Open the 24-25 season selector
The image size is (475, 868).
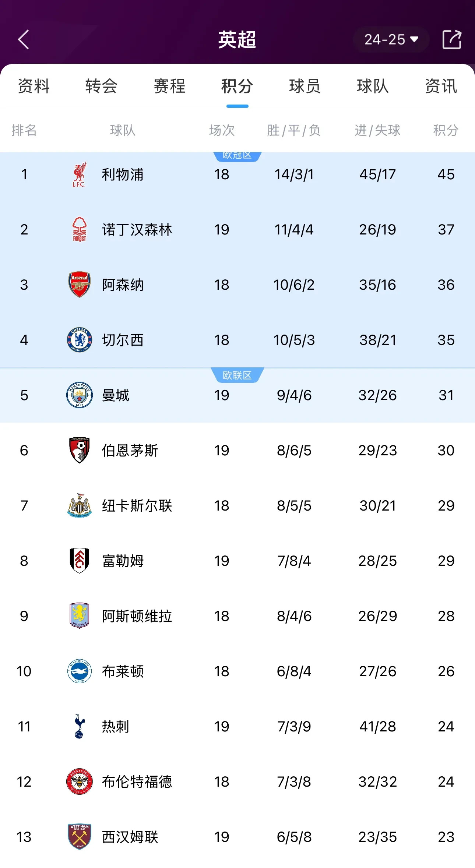(390, 39)
